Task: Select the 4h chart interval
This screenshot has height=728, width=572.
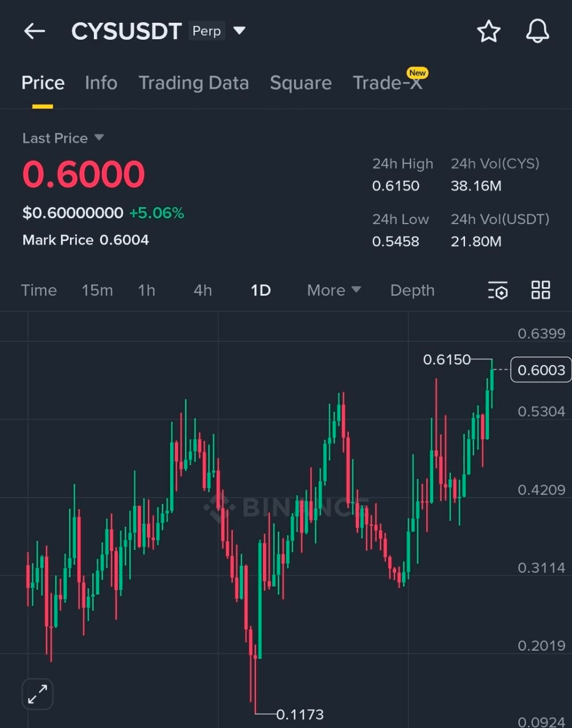Action: [x=203, y=290]
